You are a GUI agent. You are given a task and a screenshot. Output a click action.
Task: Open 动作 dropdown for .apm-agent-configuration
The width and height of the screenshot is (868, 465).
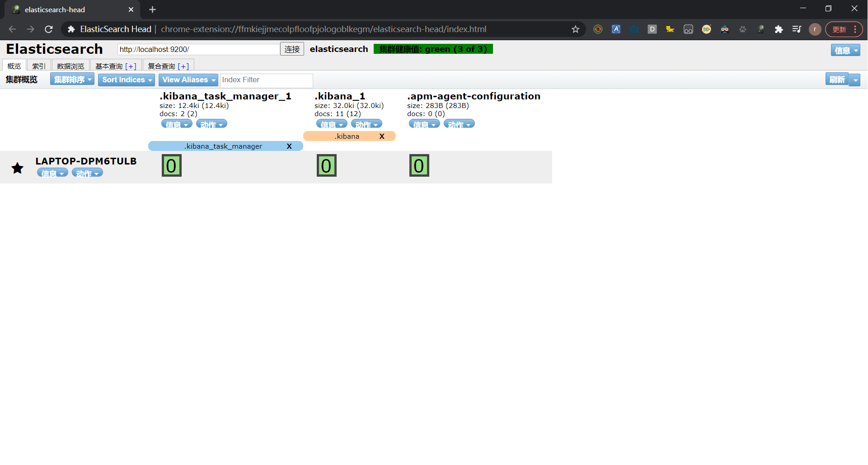[x=459, y=124]
